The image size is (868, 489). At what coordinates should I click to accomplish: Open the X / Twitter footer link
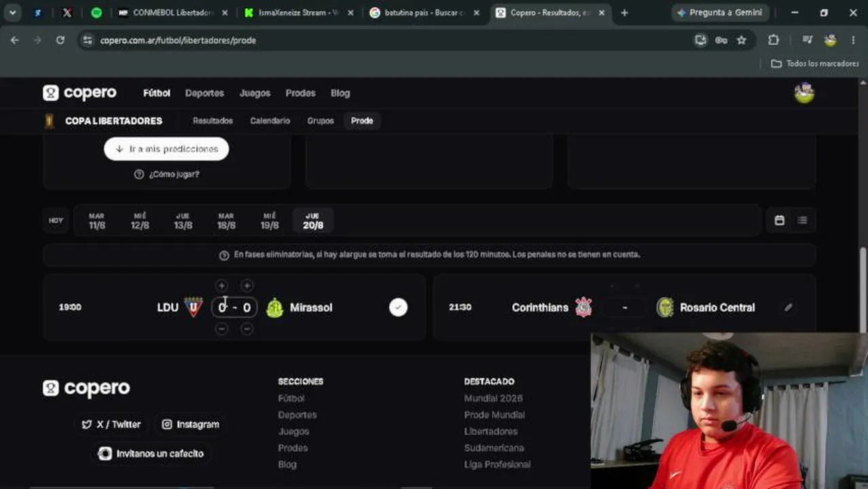111,424
